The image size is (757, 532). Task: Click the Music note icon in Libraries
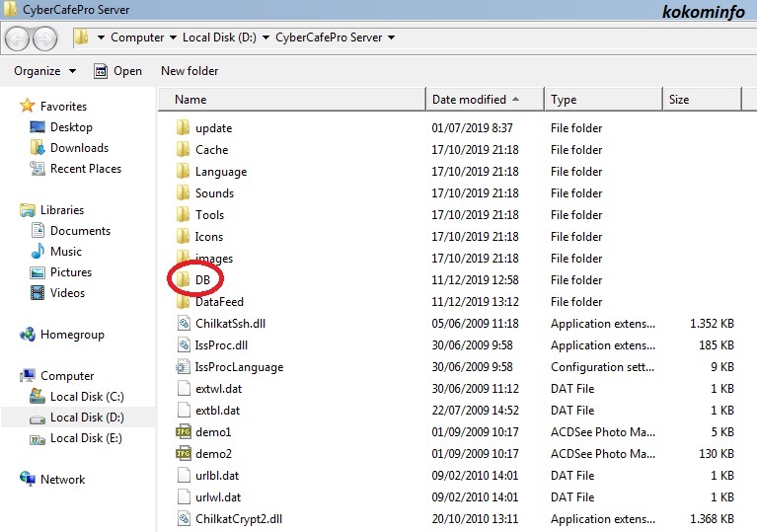click(38, 251)
